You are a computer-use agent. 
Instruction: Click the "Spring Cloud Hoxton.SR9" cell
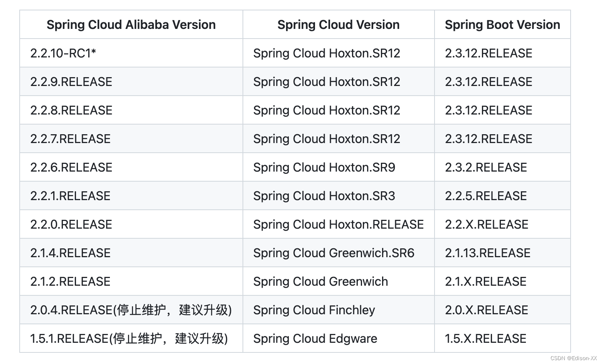(339, 167)
